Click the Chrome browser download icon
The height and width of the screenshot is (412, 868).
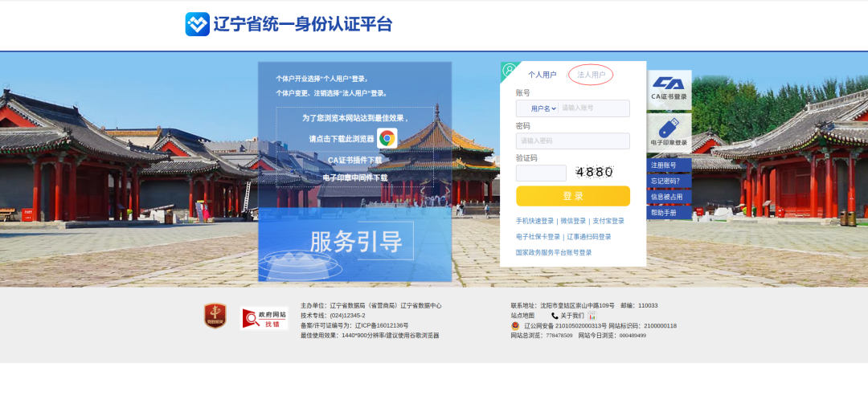click(x=387, y=138)
